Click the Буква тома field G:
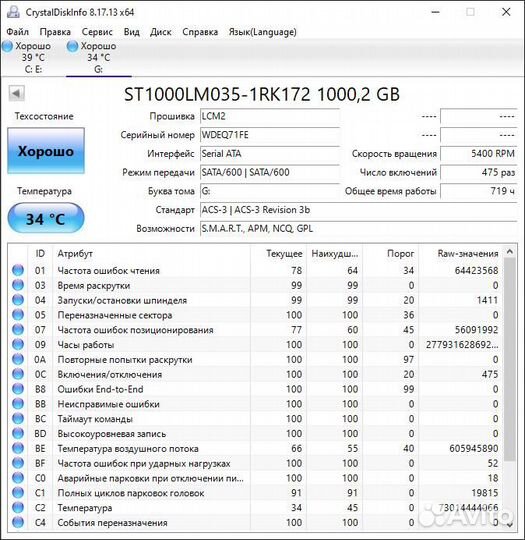This screenshot has height=540, width=525. tap(270, 191)
